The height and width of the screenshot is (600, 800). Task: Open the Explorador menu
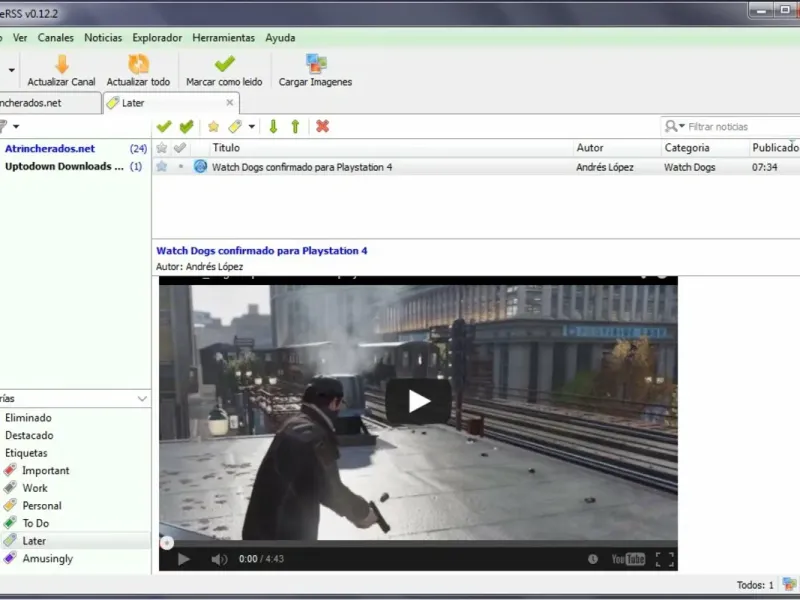point(157,38)
